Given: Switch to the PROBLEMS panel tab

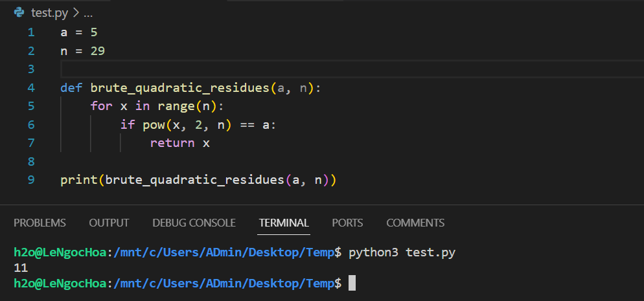Looking at the screenshot, I should point(40,223).
